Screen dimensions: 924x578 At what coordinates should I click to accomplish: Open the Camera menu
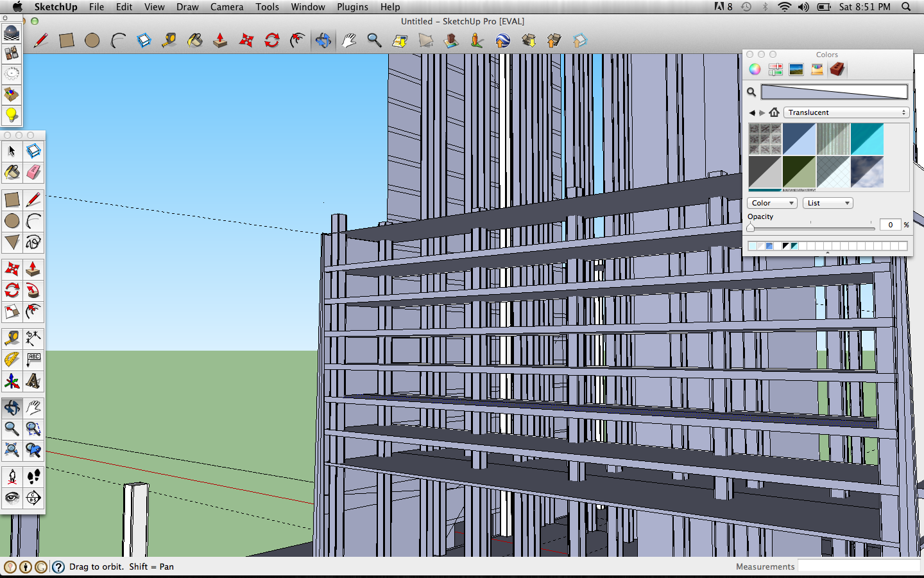[227, 7]
